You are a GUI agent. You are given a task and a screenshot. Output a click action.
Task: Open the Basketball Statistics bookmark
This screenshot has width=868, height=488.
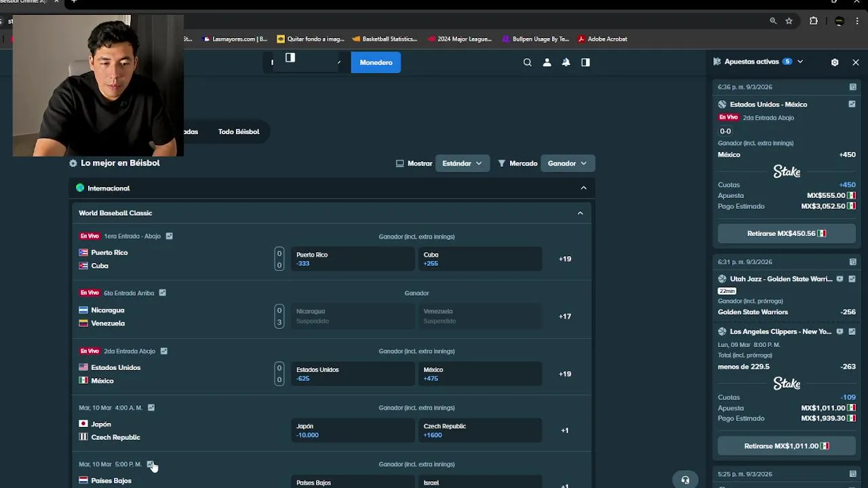(384, 39)
